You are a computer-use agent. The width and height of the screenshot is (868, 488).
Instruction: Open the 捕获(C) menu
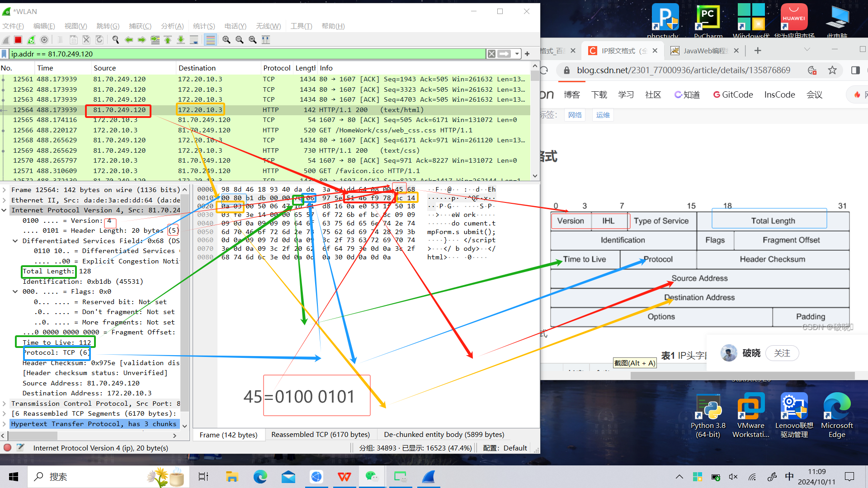(x=140, y=26)
